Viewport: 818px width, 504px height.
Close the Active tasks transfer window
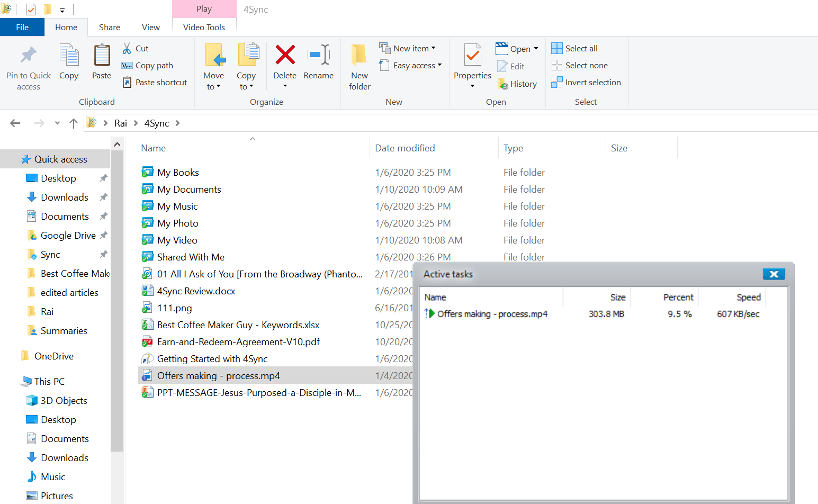coord(774,274)
